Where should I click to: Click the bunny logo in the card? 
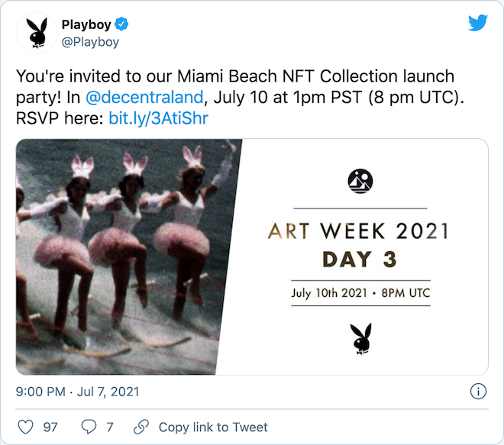(x=361, y=339)
